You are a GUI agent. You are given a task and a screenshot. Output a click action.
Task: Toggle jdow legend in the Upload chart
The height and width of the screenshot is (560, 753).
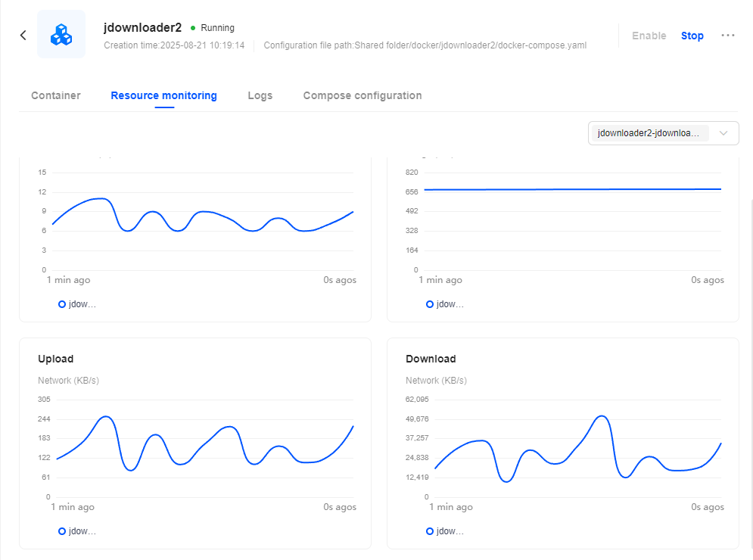pyautogui.click(x=77, y=531)
